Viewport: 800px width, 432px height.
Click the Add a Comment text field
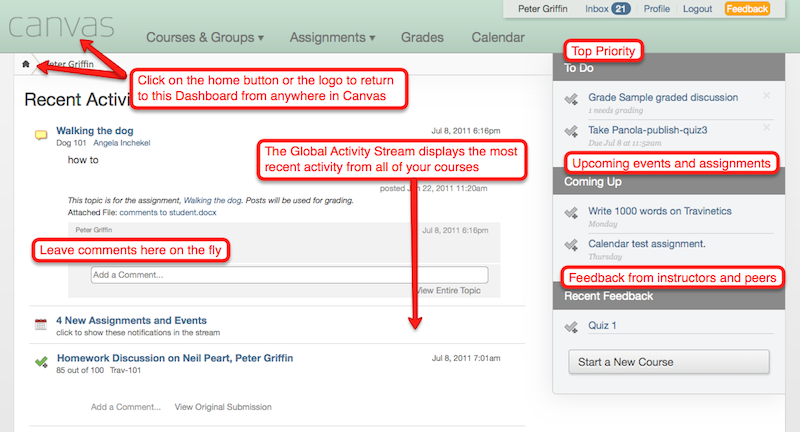(x=289, y=275)
